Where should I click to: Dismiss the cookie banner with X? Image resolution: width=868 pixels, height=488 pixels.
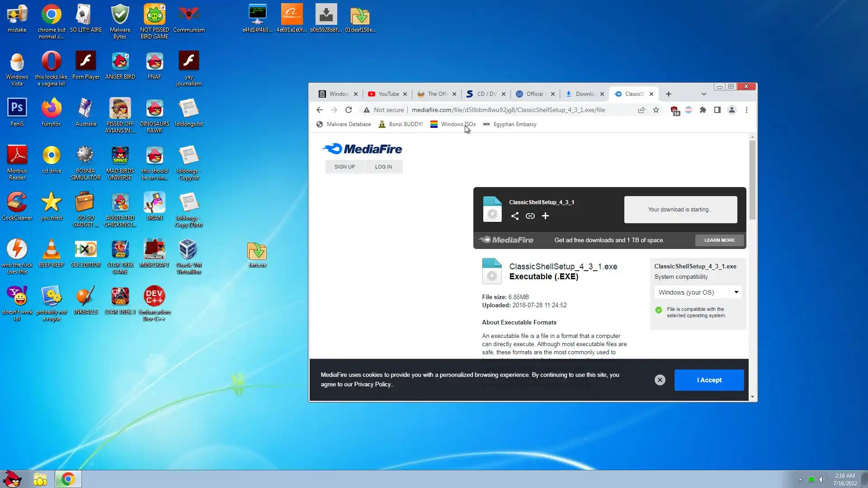pos(660,380)
